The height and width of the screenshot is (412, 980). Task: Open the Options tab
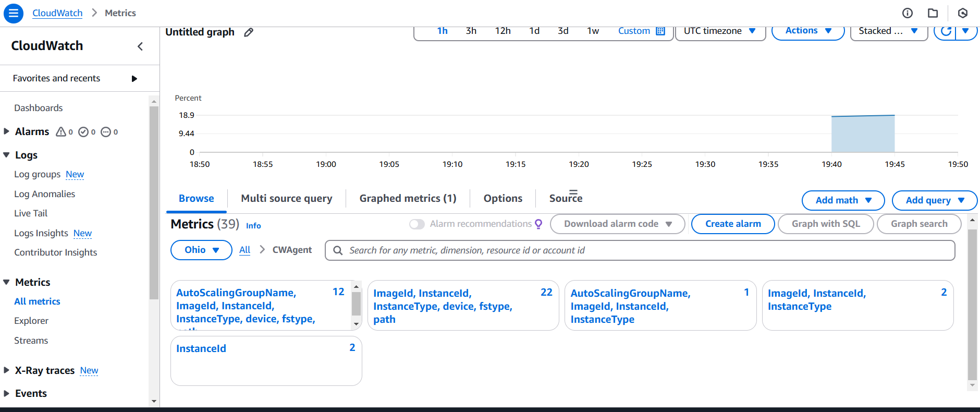503,198
